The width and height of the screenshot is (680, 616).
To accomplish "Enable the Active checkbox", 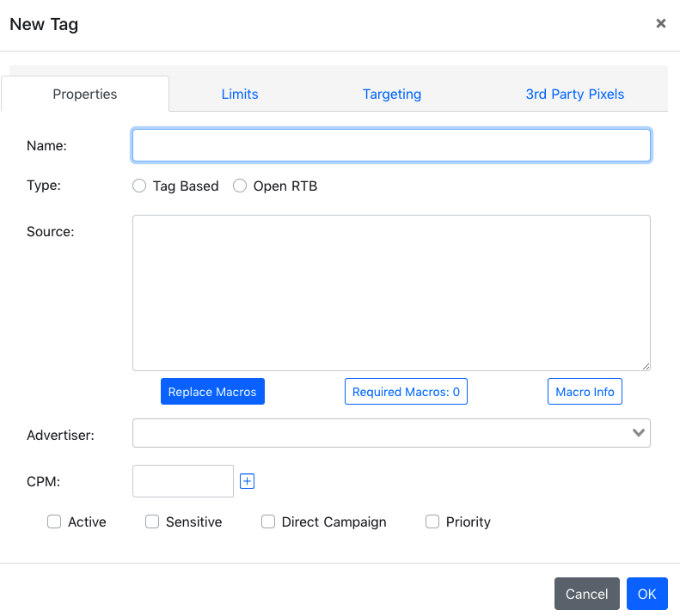I will tap(54, 521).
